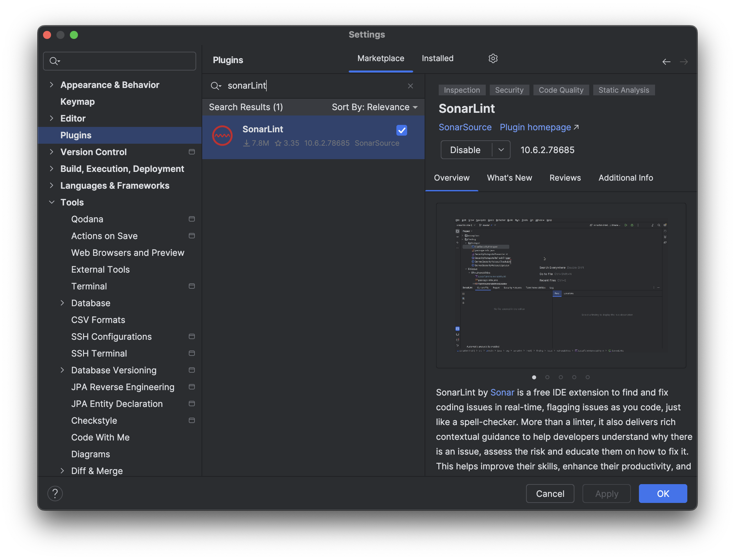The height and width of the screenshot is (560, 735).
Task: Expand the Diff & Merge node
Action: click(62, 471)
